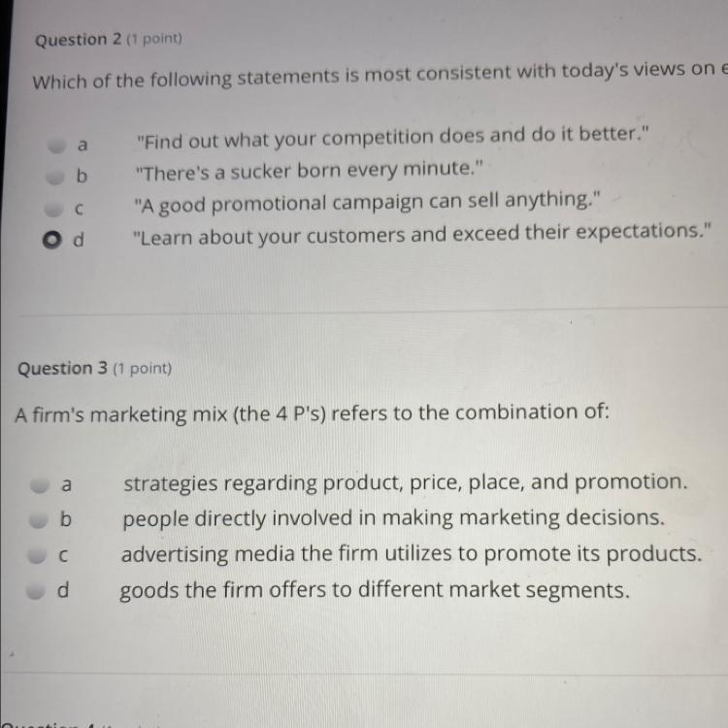Click the "advertising media the firm utilizes" answer text
The image size is (728, 728).
tap(411, 554)
